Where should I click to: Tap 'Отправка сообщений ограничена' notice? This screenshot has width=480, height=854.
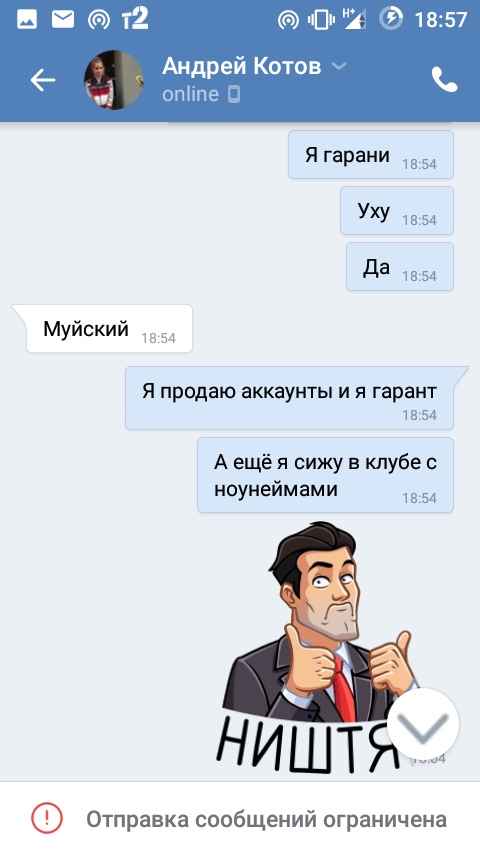pos(266,819)
